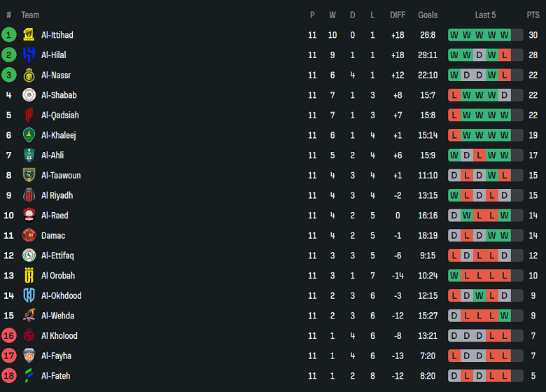Screen dimensions: 546x392
Task: Click the Al-Qadsiah club crest icon
Action: pyautogui.click(x=29, y=115)
